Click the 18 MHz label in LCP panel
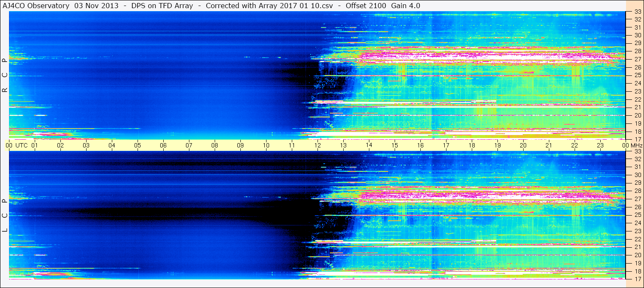Viewport: 644px width, 288px height. click(638, 271)
